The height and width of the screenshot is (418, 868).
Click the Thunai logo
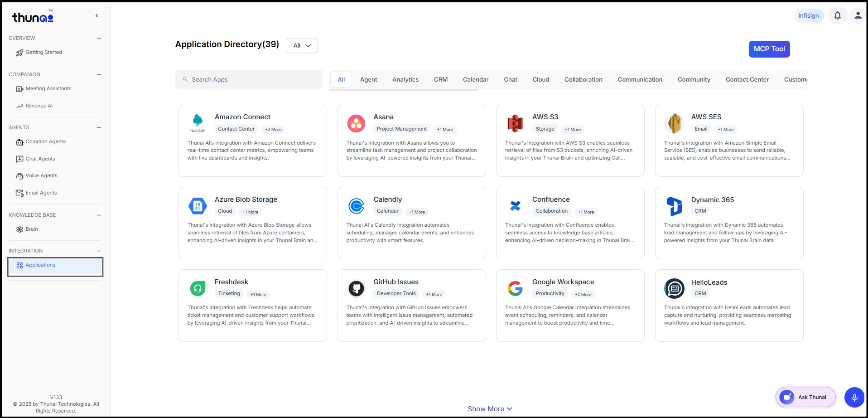click(33, 17)
